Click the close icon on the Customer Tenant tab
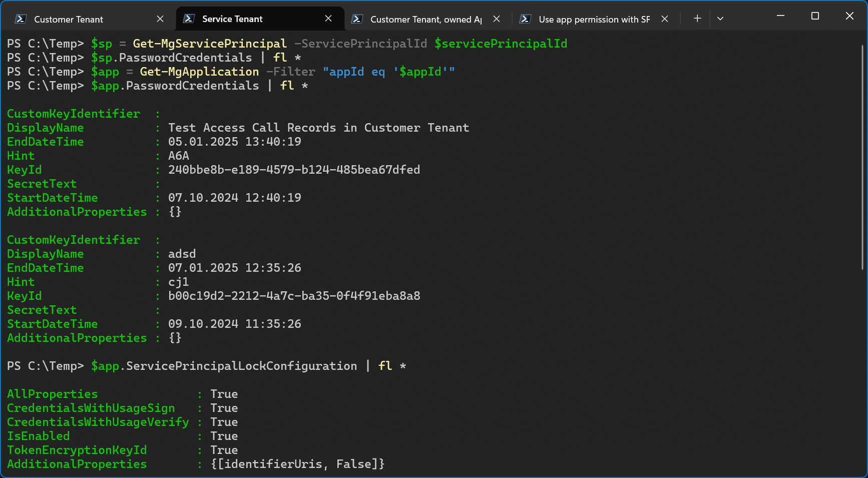868x478 pixels. click(160, 19)
